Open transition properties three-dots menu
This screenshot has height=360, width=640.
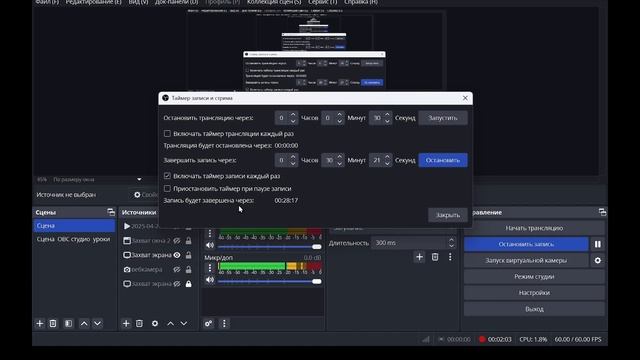click(x=450, y=257)
